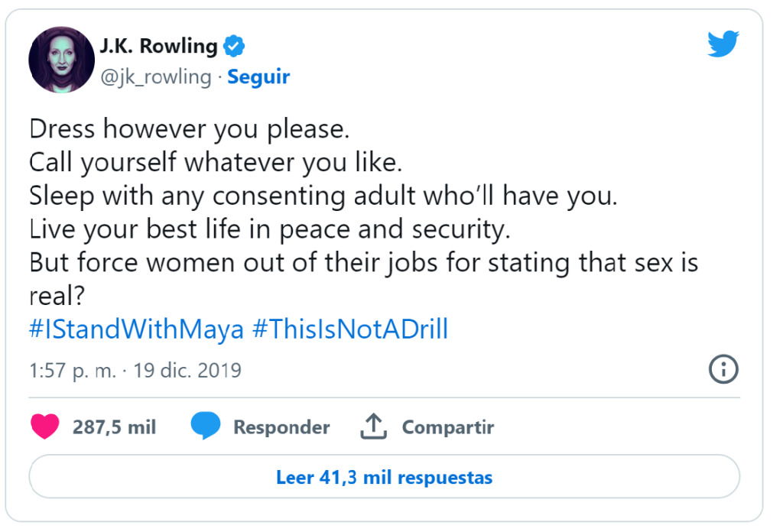Open J.K. Rowling's profile picture

pos(61,60)
